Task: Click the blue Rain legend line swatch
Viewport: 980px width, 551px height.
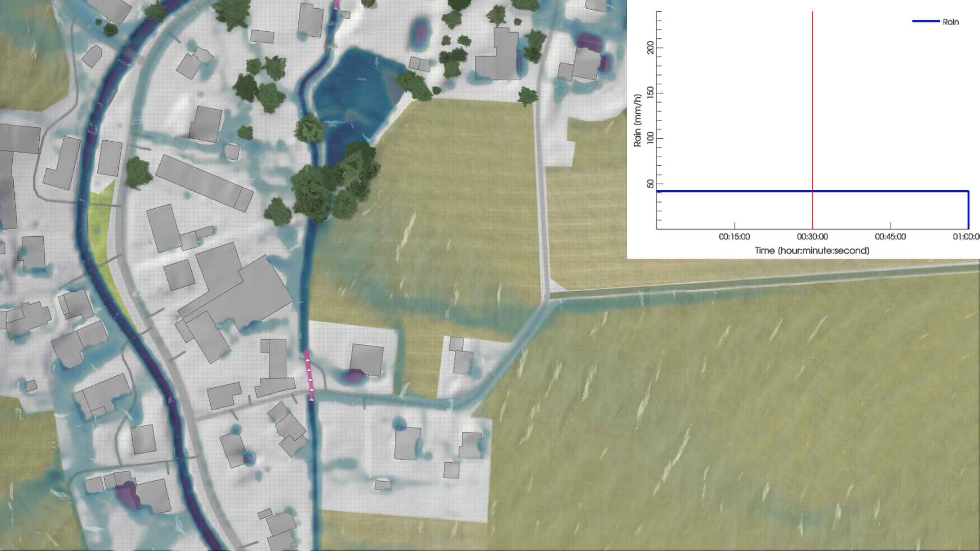Action: coord(925,21)
